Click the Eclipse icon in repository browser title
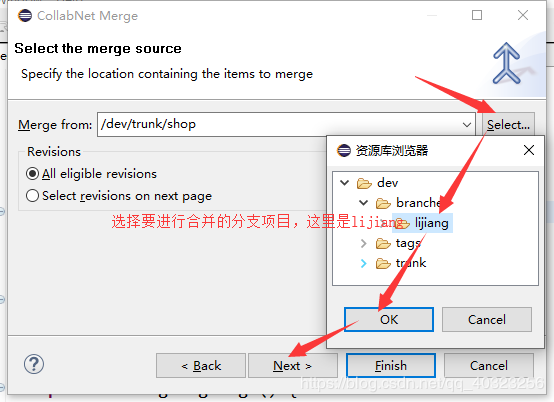 344,150
